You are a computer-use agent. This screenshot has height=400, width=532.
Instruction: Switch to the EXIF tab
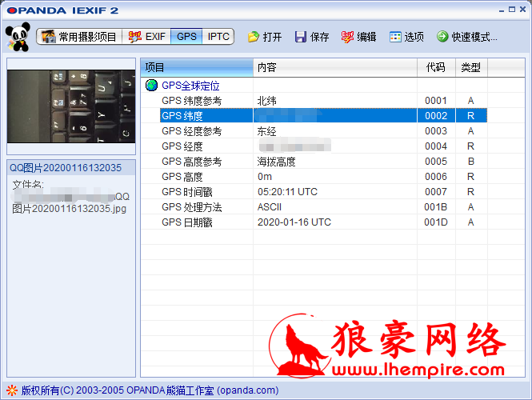[146, 37]
